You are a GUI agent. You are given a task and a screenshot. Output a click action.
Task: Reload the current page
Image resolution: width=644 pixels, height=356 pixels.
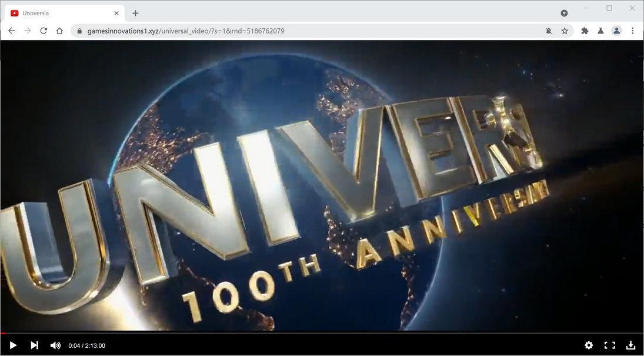[44, 31]
